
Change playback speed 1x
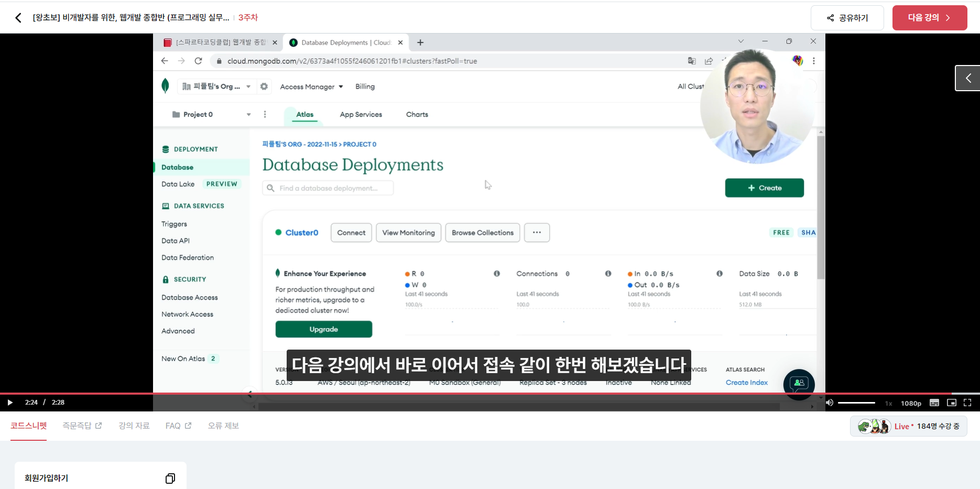click(888, 403)
